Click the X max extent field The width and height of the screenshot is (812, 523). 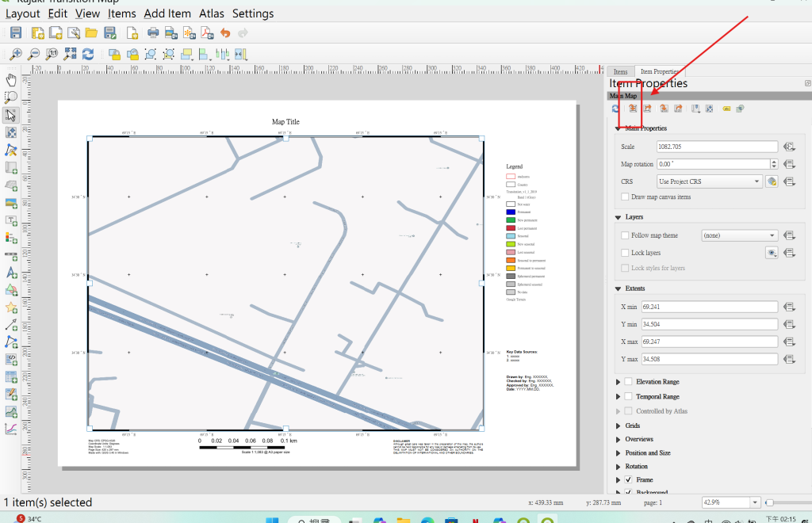click(710, 342)
